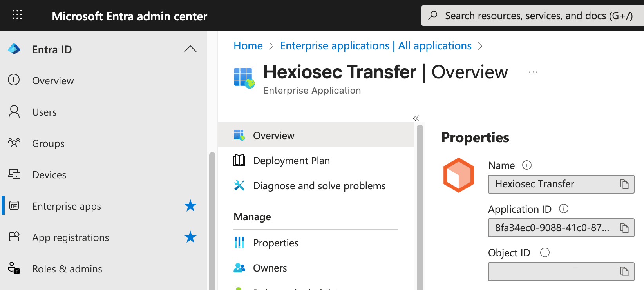The width and height of the screenshot is (644, 290).
Task: Select Properties under Manage
Action: [x=275, y=243]
